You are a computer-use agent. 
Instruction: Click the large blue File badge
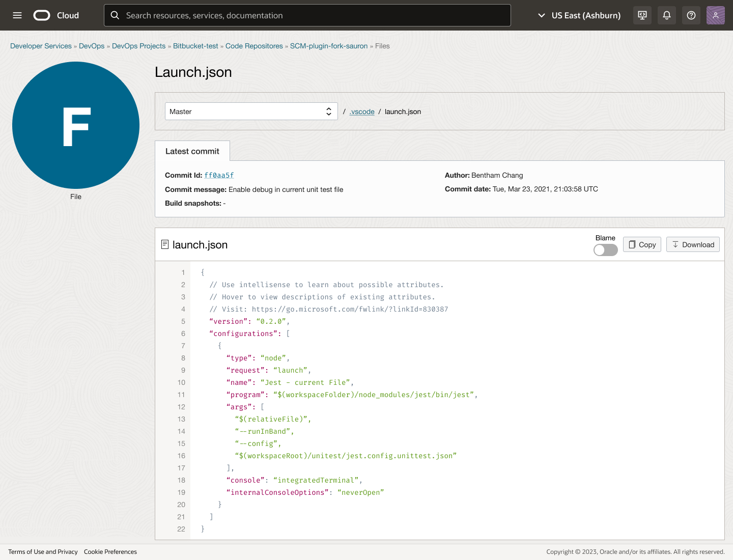point(76,125)
